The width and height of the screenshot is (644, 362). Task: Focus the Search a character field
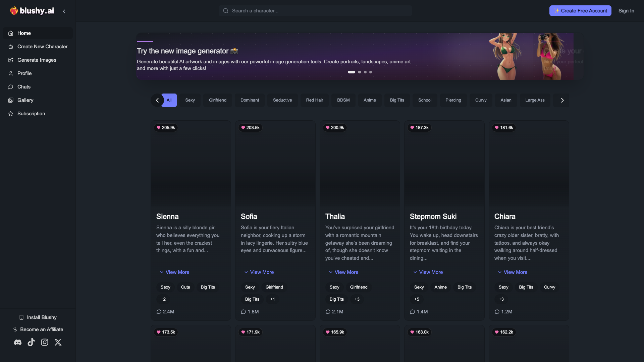pos(315,11)
